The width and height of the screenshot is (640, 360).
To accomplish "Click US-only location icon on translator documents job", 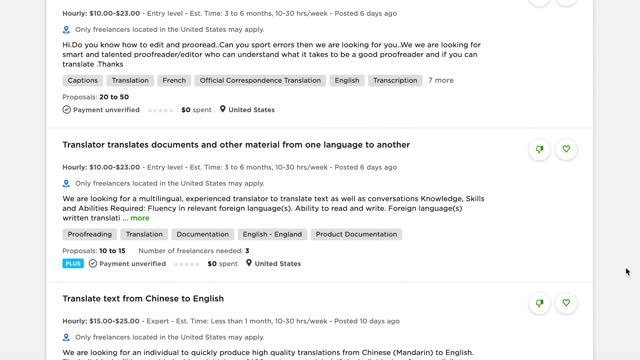I will [66, 184].
